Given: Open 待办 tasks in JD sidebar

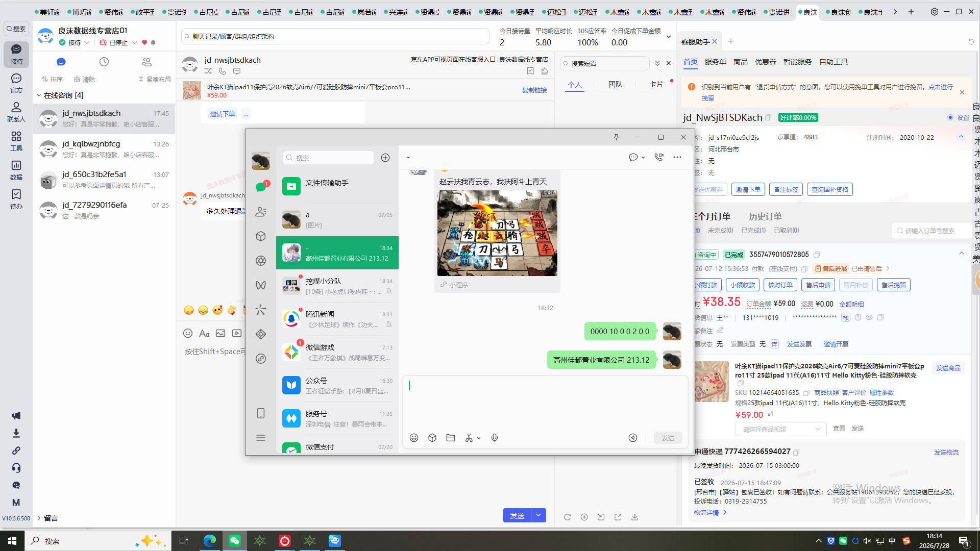Looking at the screenshot, I should pyautogui.click(x=16, y=199).
